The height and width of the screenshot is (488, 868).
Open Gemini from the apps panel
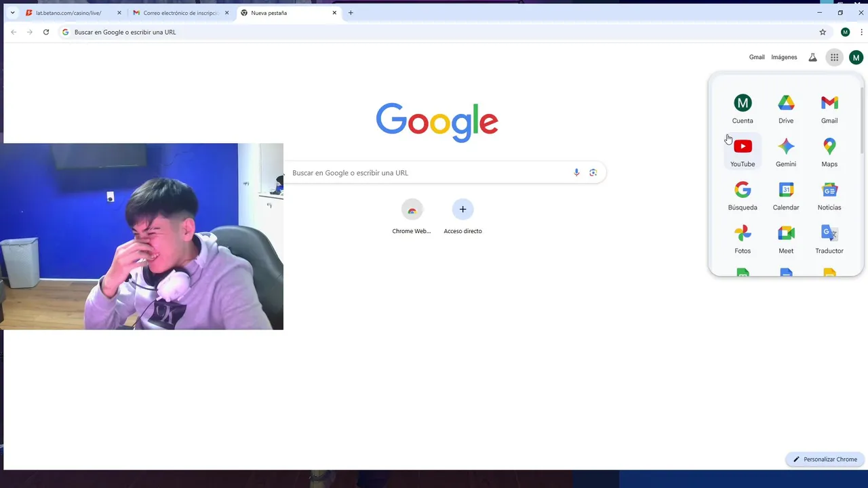(x=786, y=152)
